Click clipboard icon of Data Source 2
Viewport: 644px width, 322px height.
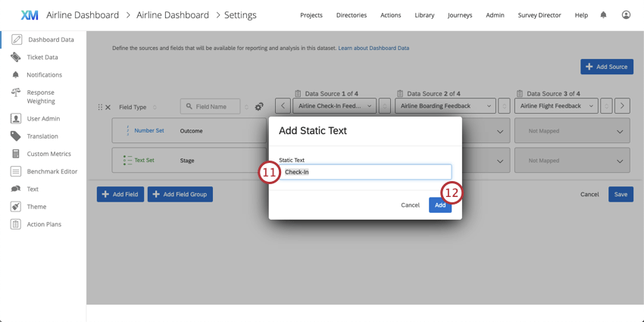point(400,94)
